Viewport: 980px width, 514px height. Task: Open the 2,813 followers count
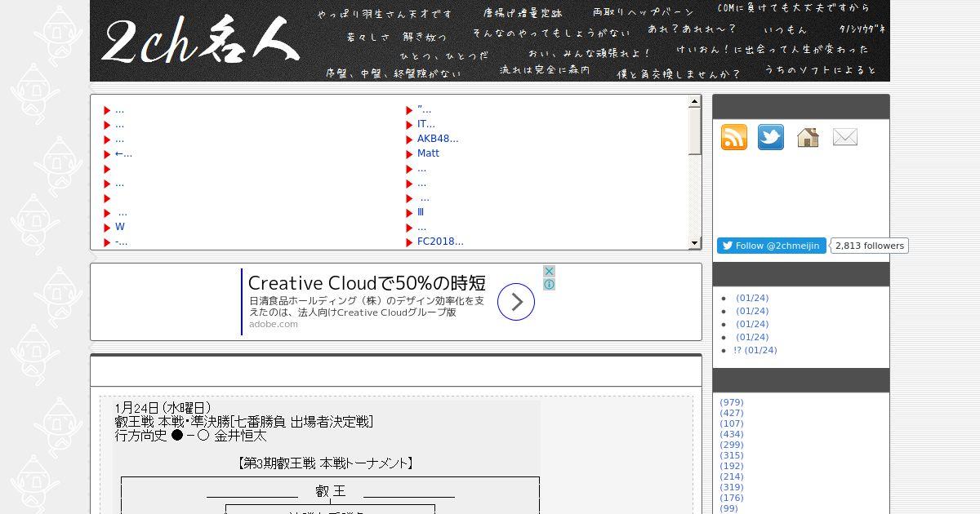click(x=871, y=246)
